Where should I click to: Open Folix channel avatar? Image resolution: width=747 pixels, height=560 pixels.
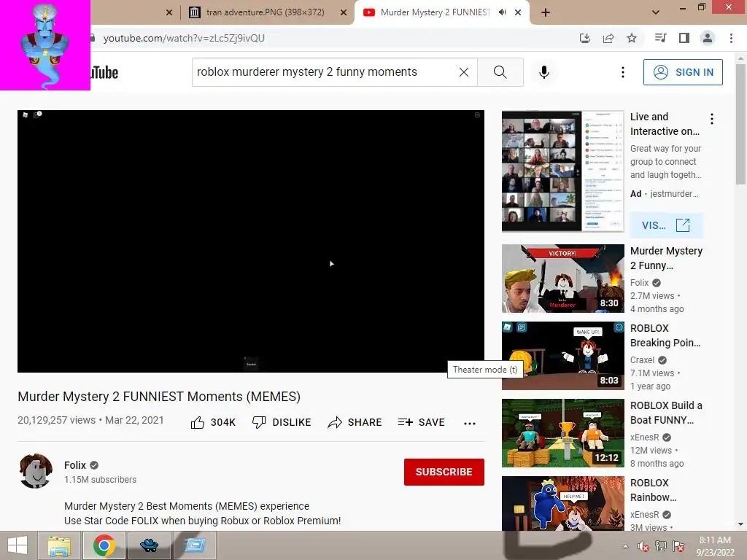click(x=36, y=471)
